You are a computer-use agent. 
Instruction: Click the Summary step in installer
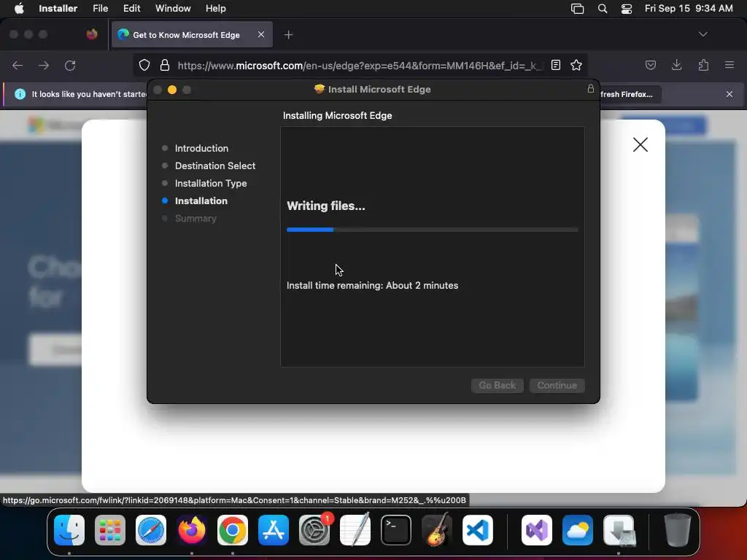(196, 219)
